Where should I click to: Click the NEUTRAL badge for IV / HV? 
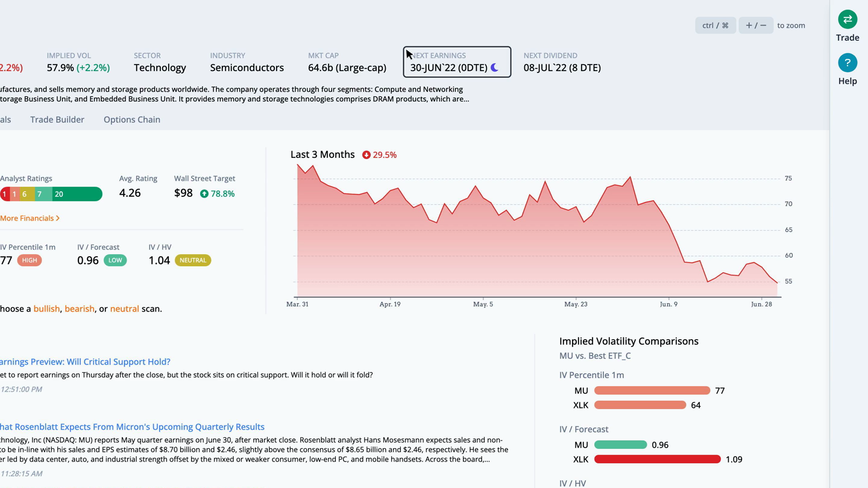tap(193, 260)
